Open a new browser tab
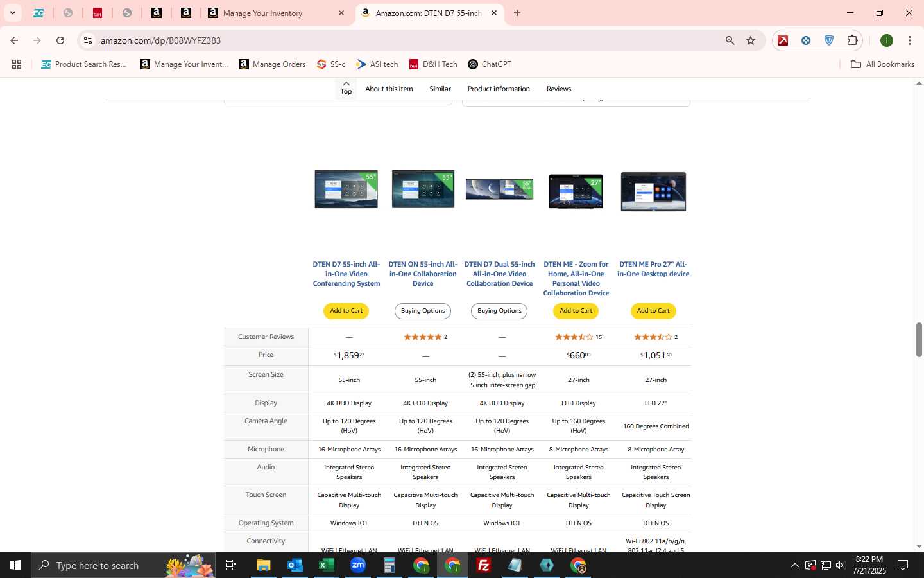924x578 pixels. (x=517, y=13)
